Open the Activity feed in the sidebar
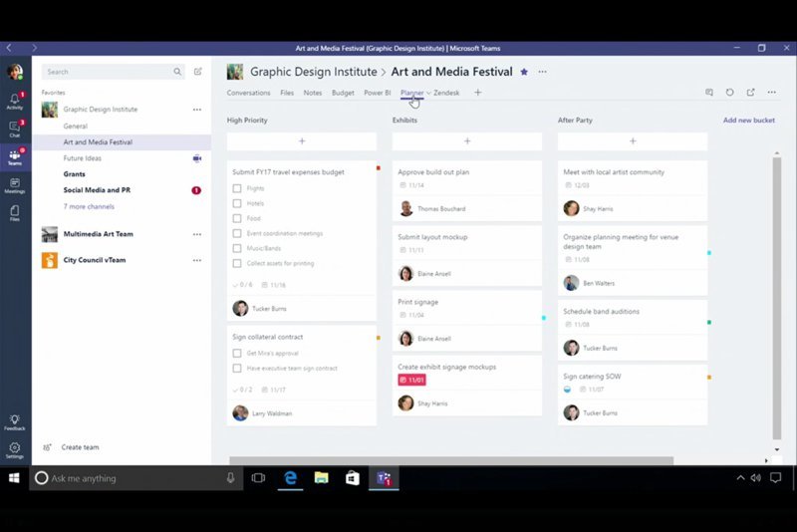This screenshot has height=532, width=797. point(15,101)
